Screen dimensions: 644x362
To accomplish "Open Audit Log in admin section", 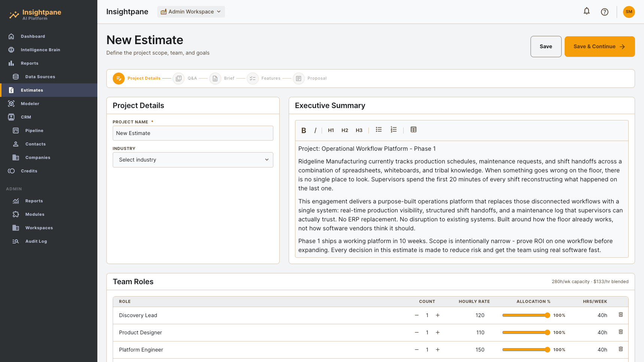I will [x=49, y=241].
